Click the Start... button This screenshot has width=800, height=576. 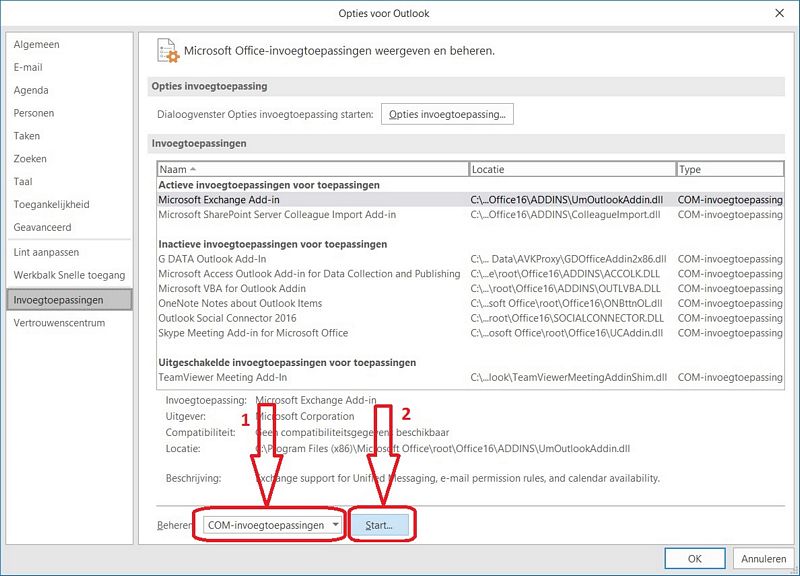click(379, 525)
